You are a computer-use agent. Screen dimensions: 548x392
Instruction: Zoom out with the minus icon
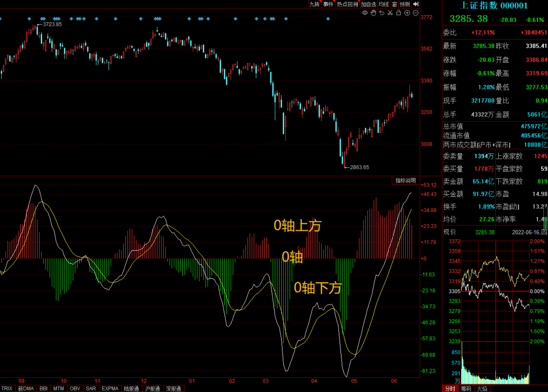pos(416,13)
